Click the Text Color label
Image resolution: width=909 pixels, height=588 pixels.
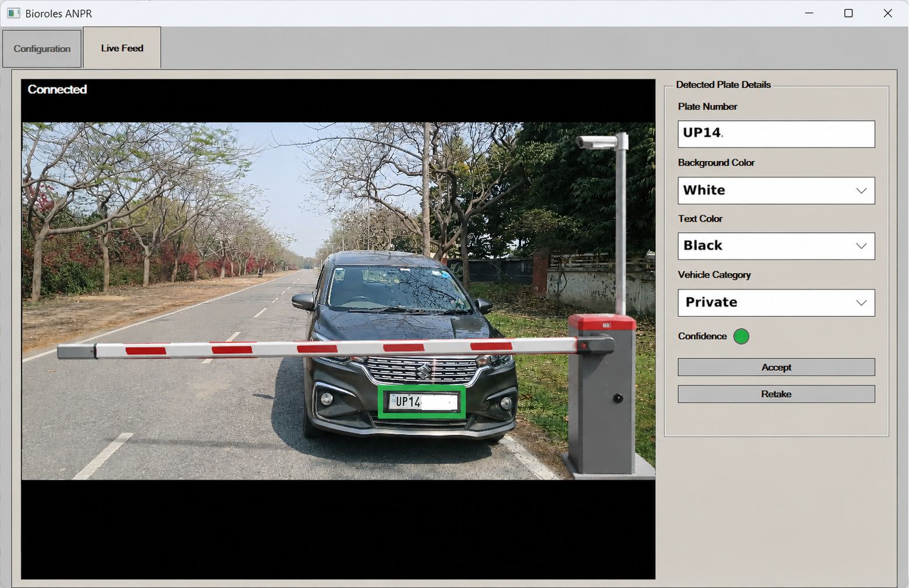(x=700, y=219)
